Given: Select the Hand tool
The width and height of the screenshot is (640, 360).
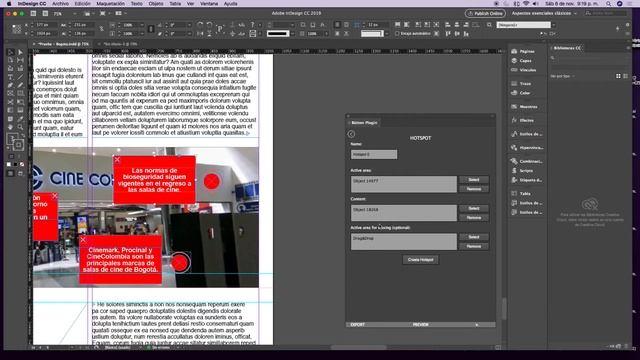Looking at the screenshot, I should coord(11,127).
